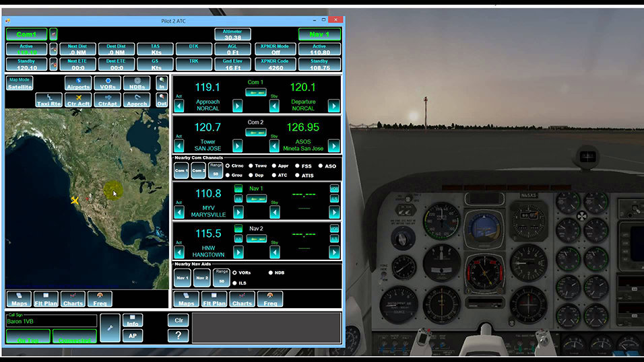Click the icon beside Com Active 119.10
Image resolution: width=644 pixels, height=362 pixels.
(53, 49)
